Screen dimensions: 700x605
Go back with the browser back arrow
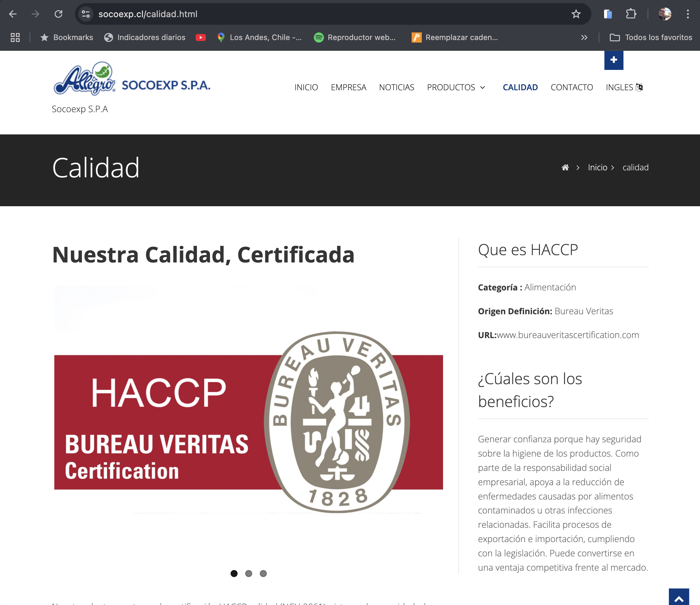(13, 14)
